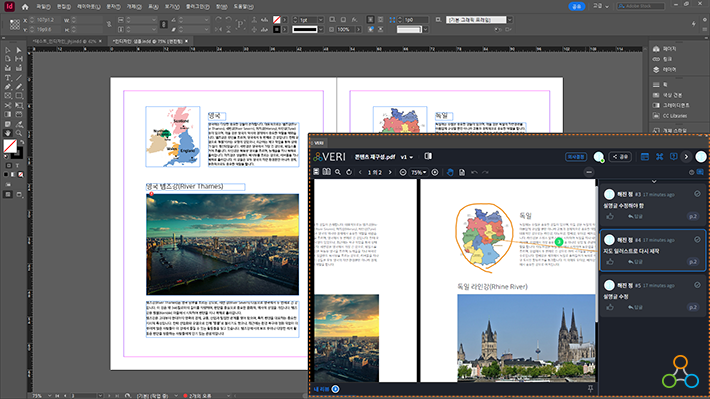Like comment #4 with thumbs-up

pyautogui.click(x=610, y=262)
